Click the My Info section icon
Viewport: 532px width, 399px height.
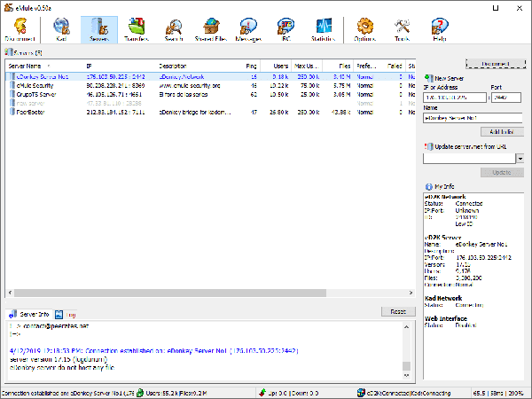(x=429, y=186)
